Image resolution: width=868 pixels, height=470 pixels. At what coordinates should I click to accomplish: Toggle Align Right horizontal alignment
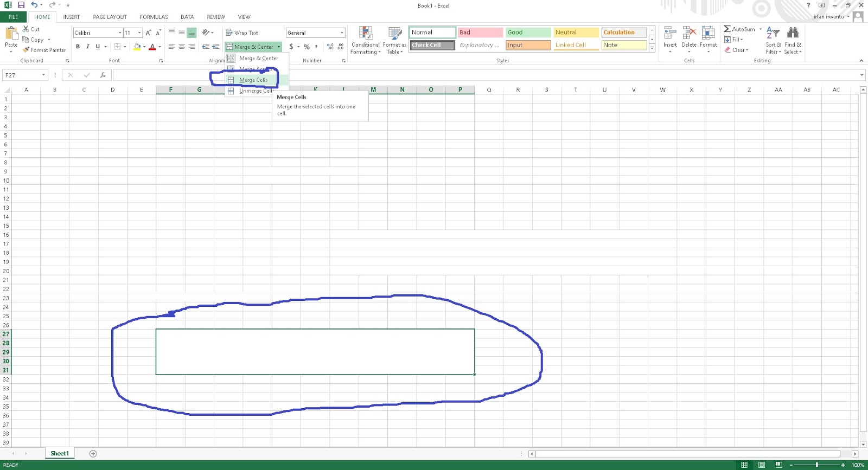click(x=192, y=47)
